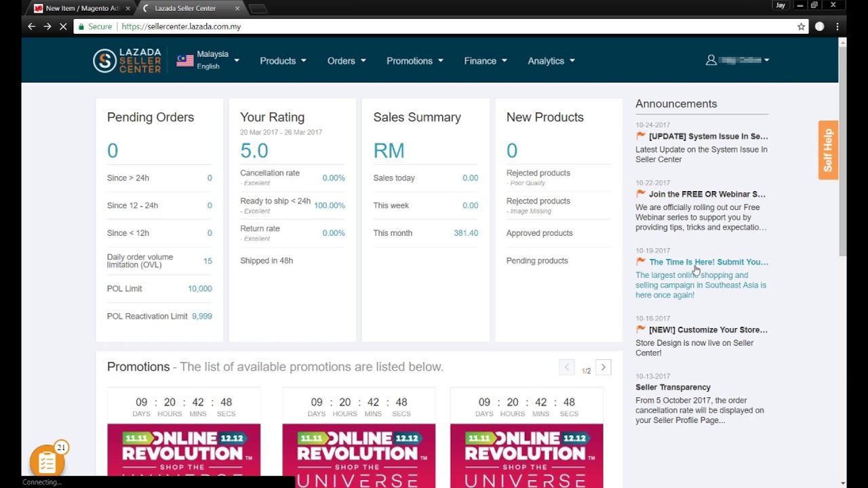Click the Cancellation rate 0.00% value
Viewport: 868px width, 488px height.
pos(334,178)
